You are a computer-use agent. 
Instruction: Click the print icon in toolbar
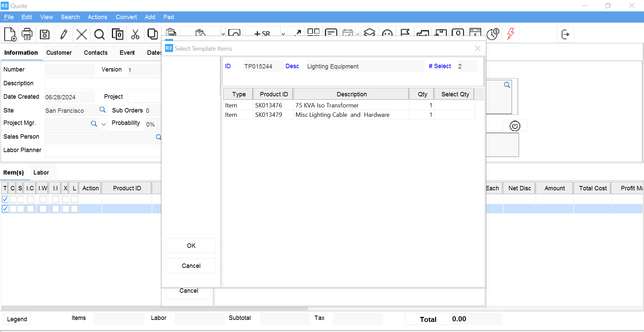27,34
